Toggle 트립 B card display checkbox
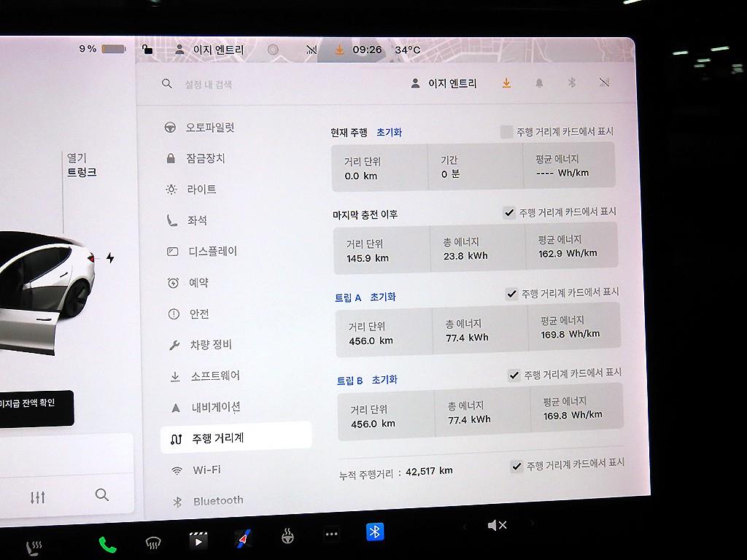Screen dimensions: 747x560 point(514,376)
